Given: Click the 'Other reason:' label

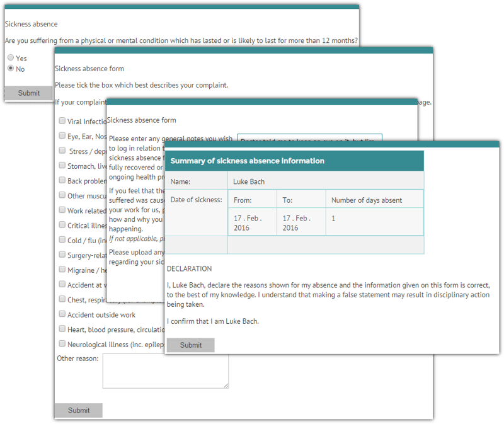Looking at the screenshot, I should click(77, 358).
